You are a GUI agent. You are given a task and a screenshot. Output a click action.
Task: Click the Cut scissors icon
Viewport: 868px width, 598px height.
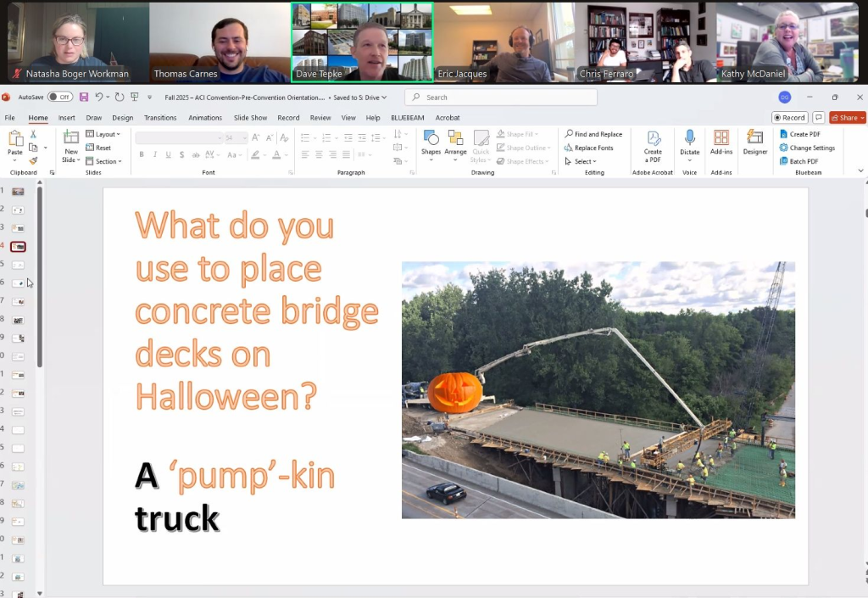tap(33, 134)
